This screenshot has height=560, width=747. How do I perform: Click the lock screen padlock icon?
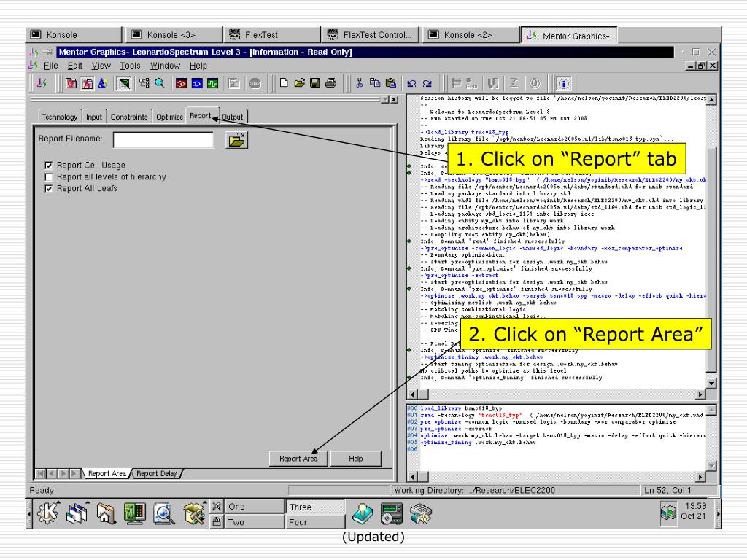pyautogui.click(x=217, y=522)
